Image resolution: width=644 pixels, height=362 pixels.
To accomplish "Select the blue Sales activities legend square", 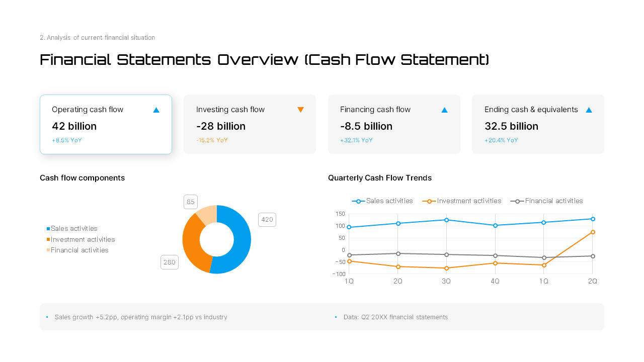I will point(47,228).
